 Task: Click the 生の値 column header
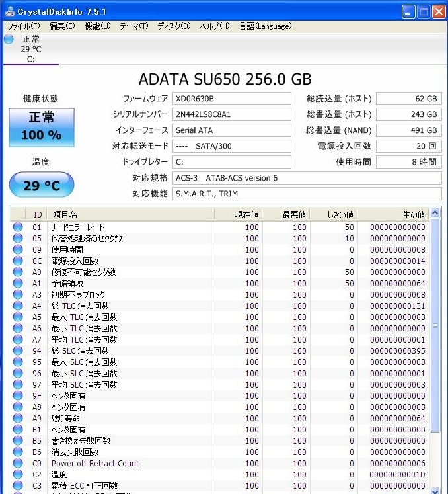click(393, 214)
